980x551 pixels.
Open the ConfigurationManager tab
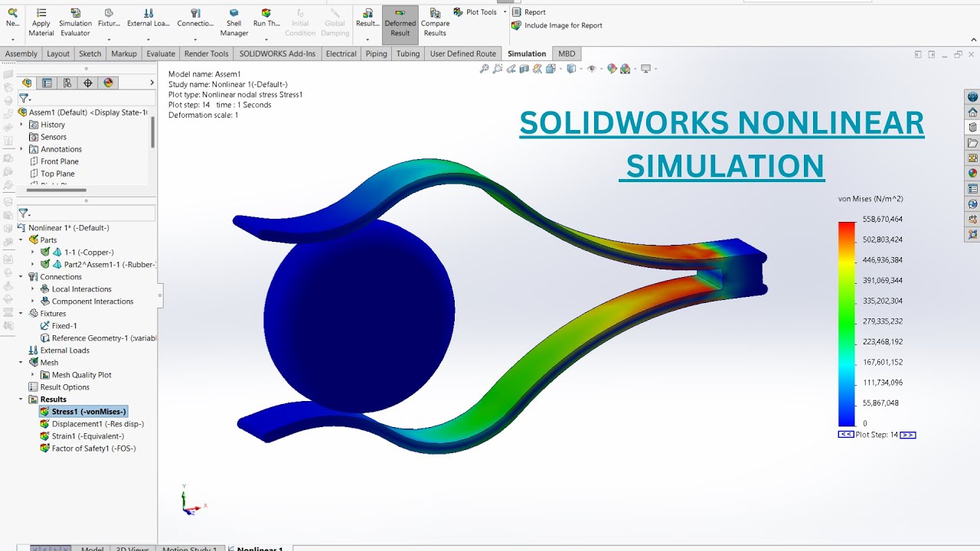click(x=67, y=83)
